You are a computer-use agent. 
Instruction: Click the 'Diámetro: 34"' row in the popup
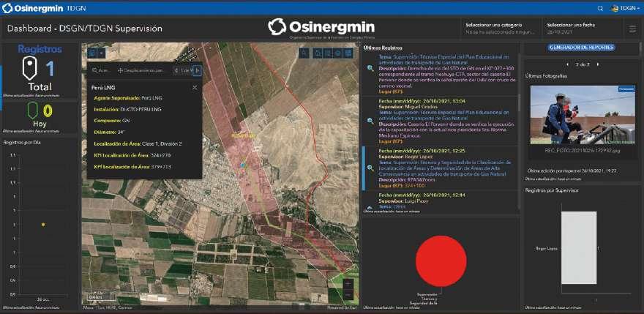(109, 132)
